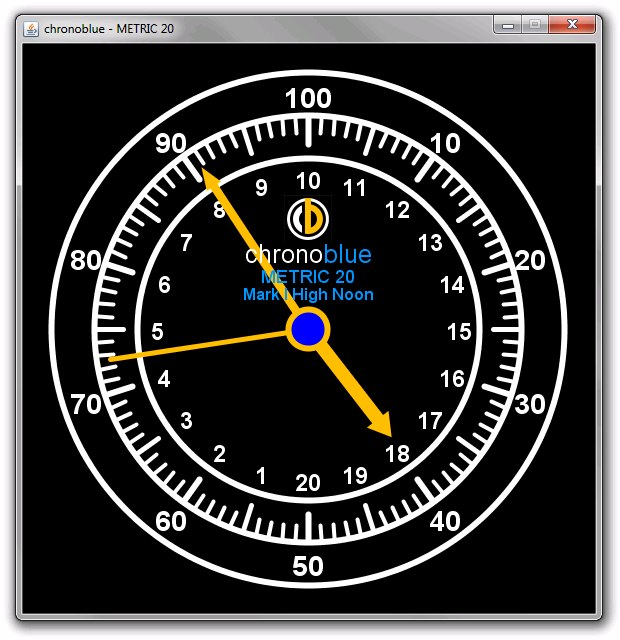The width and height of the screenshot is (620, 640).
Task: Click the 50 marker at bottom scale
Action: (308, 566)
